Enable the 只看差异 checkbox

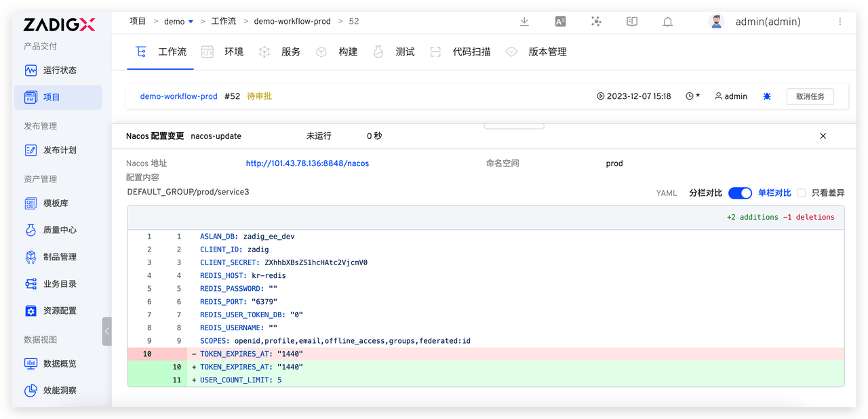802,193
